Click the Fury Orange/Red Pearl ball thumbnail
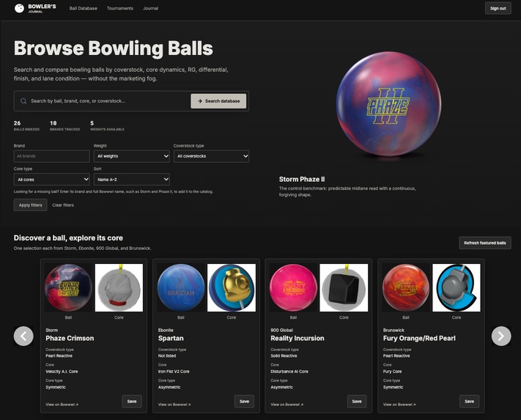Image resolution: width=521 pixels, height=420 pixels. [406, 288]
